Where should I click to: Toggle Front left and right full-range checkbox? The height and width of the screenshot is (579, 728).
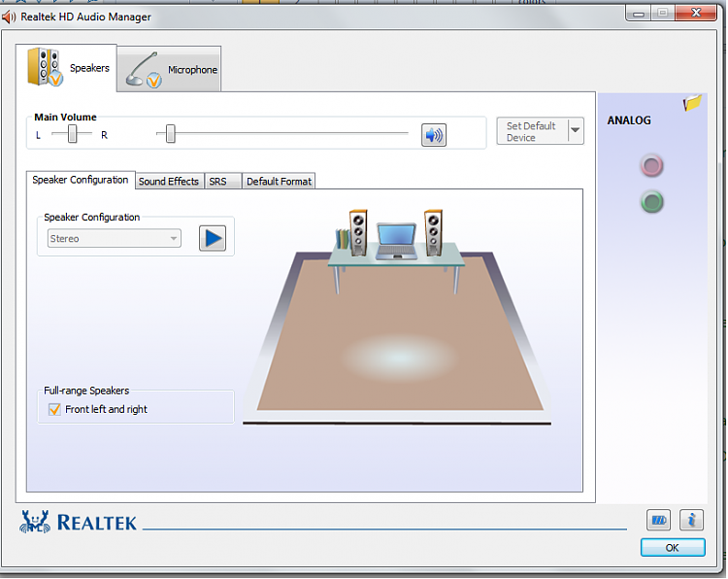54,409
